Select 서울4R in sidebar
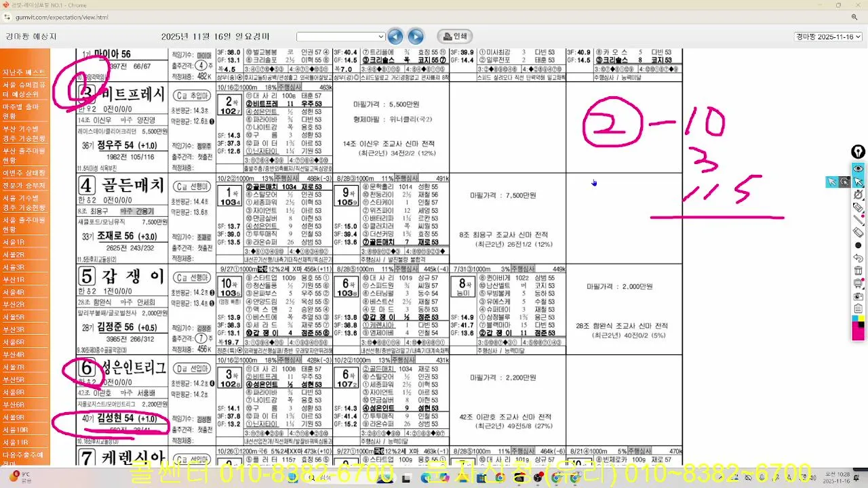This screenshot has width=868, height=488. (x=14, y=292)
